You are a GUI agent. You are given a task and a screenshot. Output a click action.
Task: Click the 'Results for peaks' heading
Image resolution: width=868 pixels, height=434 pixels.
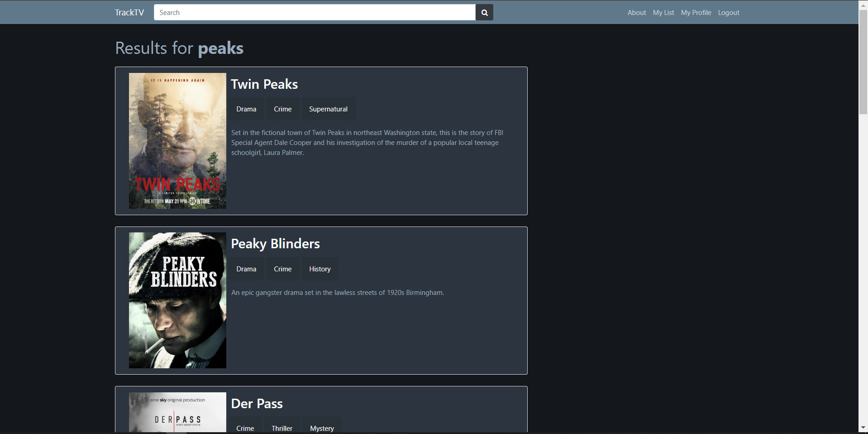(x=179, y=48)
